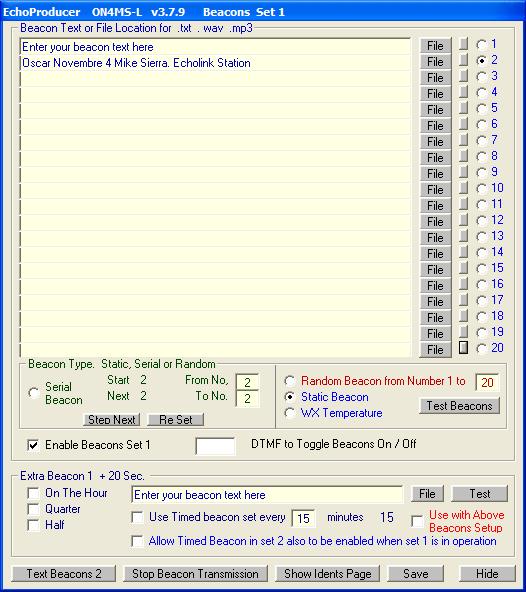This screenshot has width=526, height=592.
Task: Click the Extra Beacon File button
Action: click(x=427, y=494)
